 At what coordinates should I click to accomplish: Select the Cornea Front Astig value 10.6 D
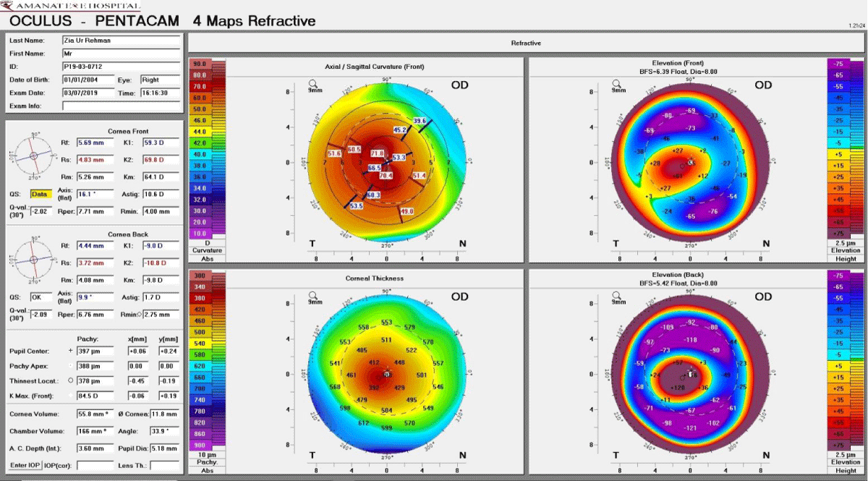coord(161,194)
